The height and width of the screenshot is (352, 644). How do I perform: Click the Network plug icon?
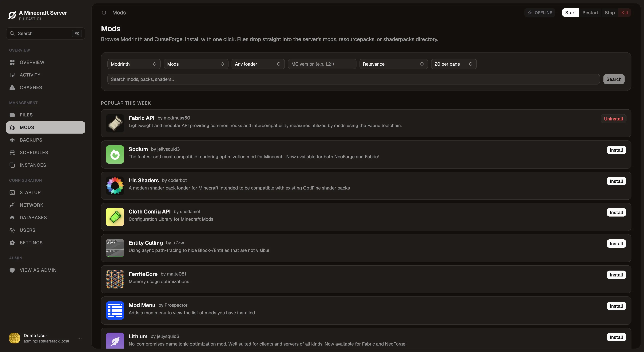12,205
